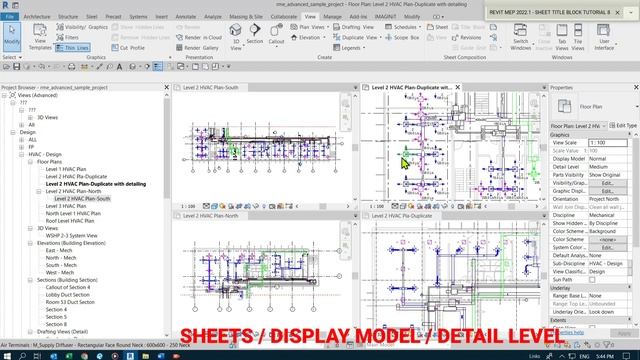Viewport: 640px width, 360px height.
Task: Expand the Select panel dropdown
Action: pyautogui.click(x=12, y=57)
